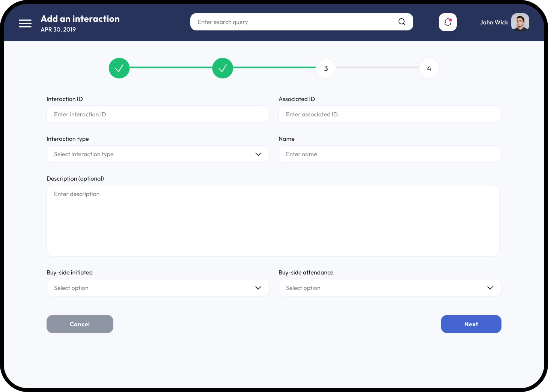548x392 pixels.
Task: Click the Add an interaction title
Action: pyautogui.click(x=80, y=19)
